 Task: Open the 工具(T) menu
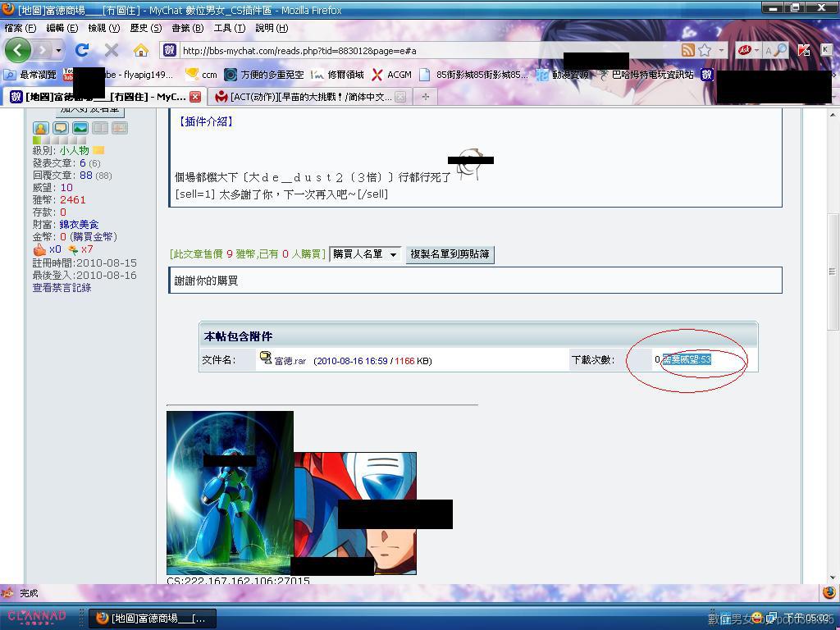(230, 28)
